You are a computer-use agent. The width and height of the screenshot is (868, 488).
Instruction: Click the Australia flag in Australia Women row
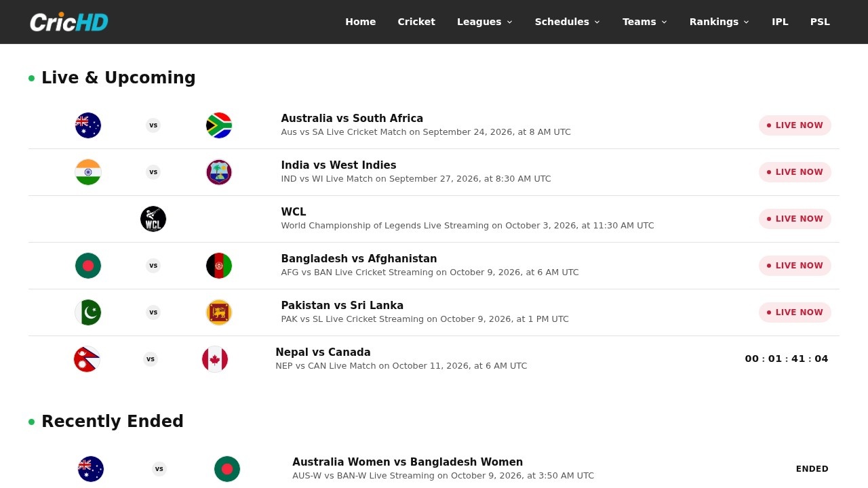click(91, 469)
